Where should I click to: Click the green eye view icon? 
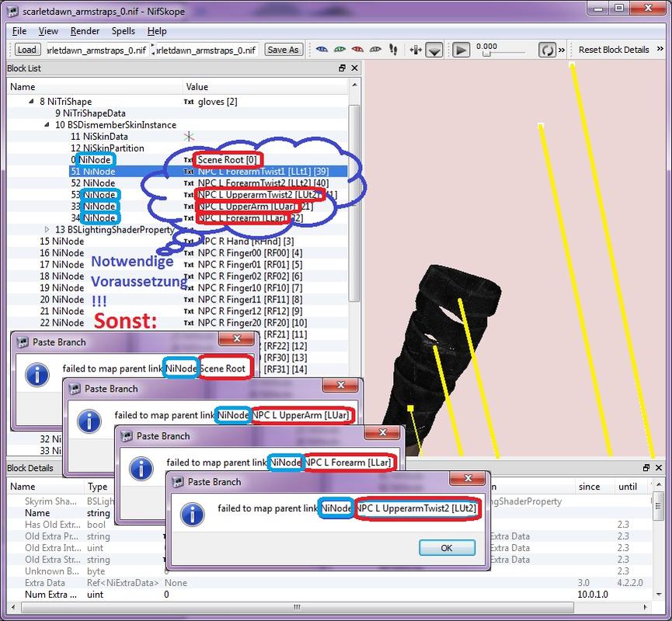click(339, 50)
